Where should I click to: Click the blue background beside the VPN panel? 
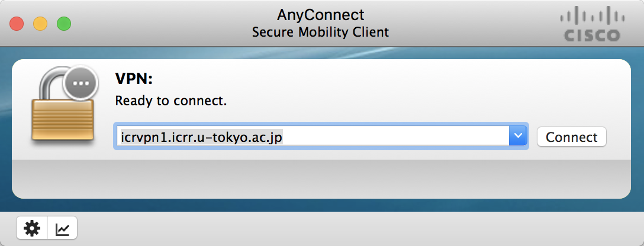tap(637, 130)
